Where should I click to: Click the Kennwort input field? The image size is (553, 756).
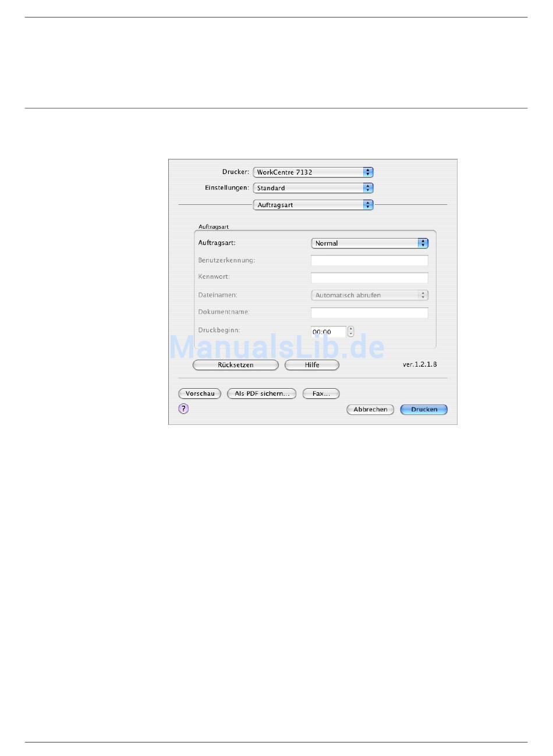(x=370, y=278)
